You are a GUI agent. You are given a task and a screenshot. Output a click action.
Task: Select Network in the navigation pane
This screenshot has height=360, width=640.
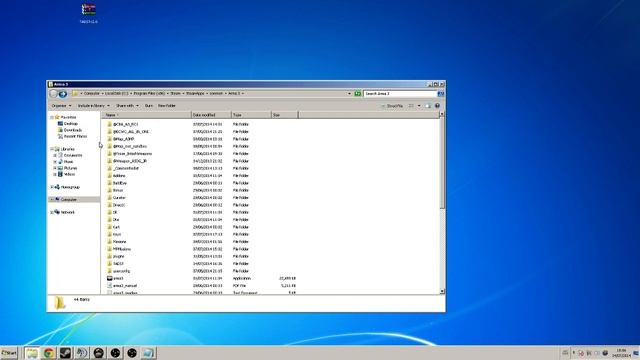coord(67,212)
